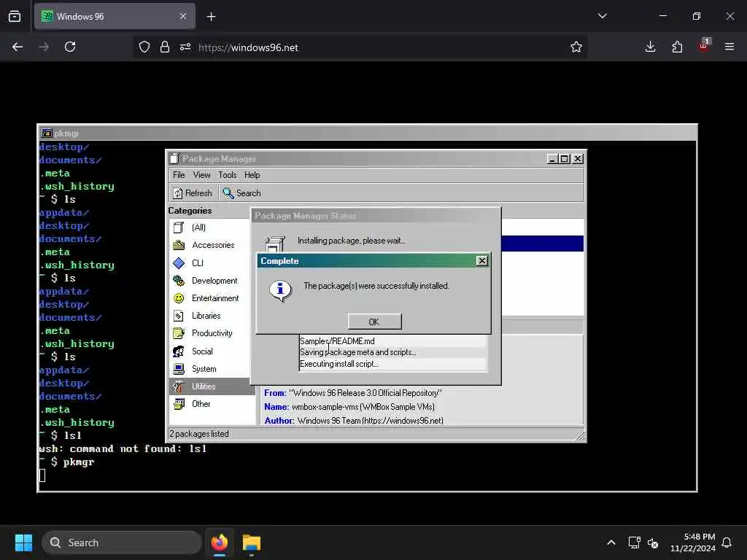This screenshot has height=560, width=747.
Task: Open the browser Downloads panel
Action: (650, 47)
